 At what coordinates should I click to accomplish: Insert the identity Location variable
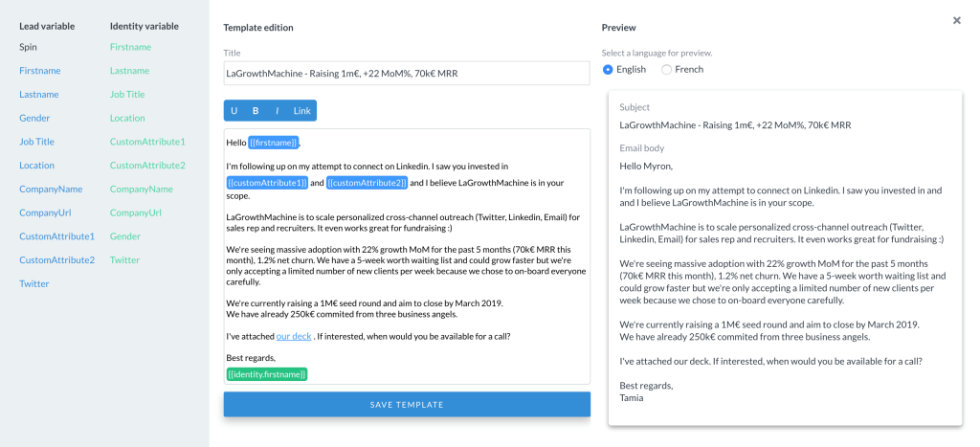click(x=127, y=119)
